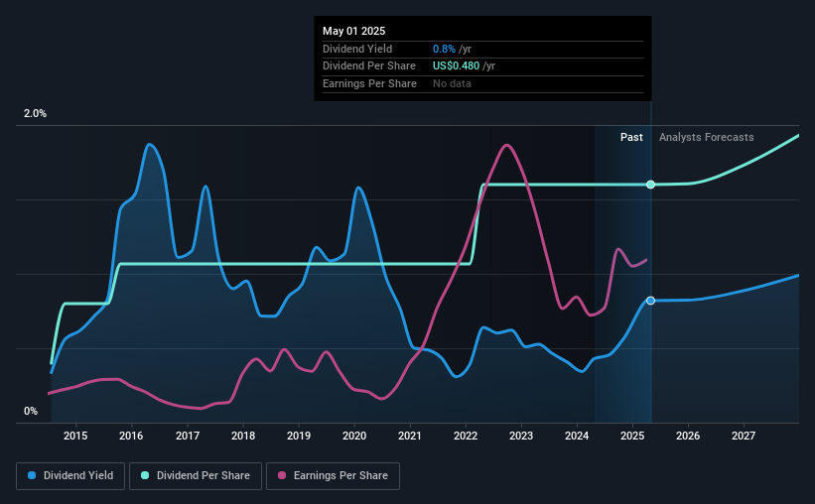Image resolution: width=815 pixels, height=504 pixels.
Task: Click the blue Dividend Yield legend dot
Action: pos(32,475)
